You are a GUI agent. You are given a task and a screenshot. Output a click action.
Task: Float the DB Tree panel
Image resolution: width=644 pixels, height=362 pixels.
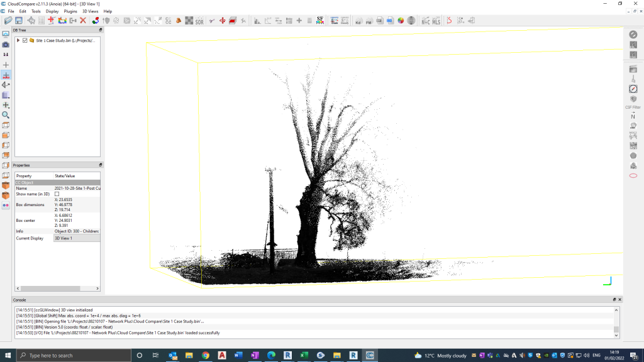[x=100, y=30]
